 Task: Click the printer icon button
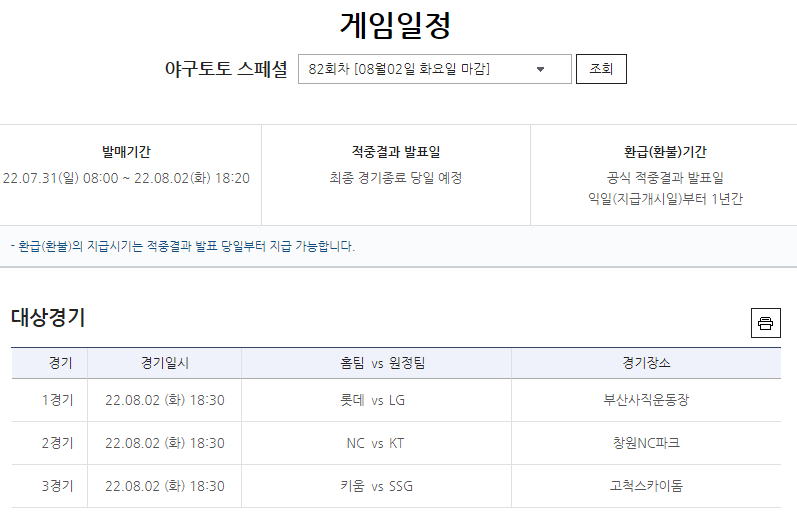[765, 323]
